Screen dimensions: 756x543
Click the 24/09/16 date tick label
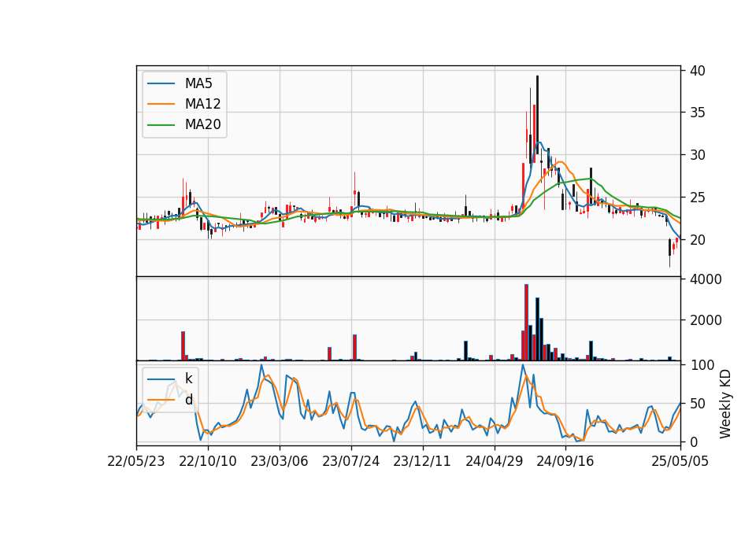point(565,461)
